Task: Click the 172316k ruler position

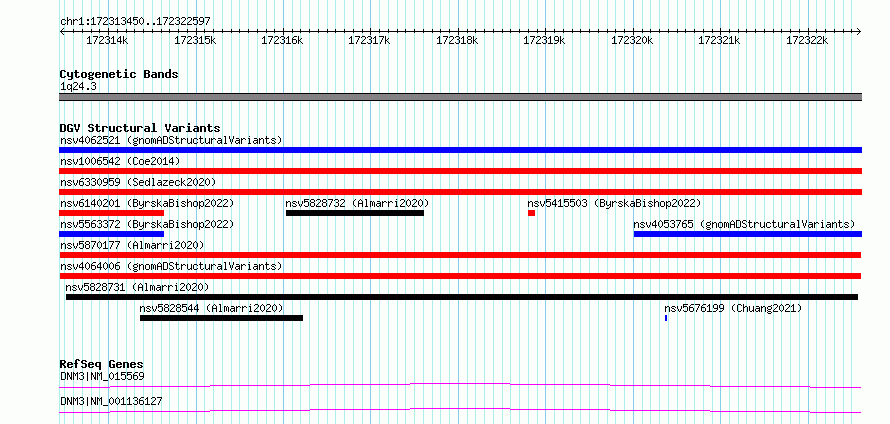Action: pyautogui.click(x=282, y=41)
